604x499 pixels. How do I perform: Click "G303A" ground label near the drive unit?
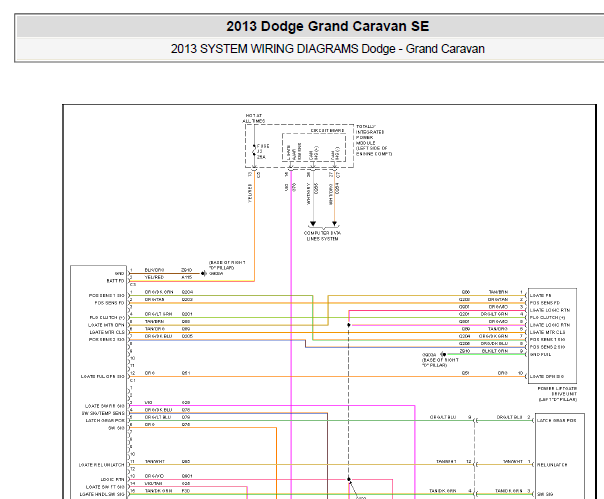coord(429,355)
